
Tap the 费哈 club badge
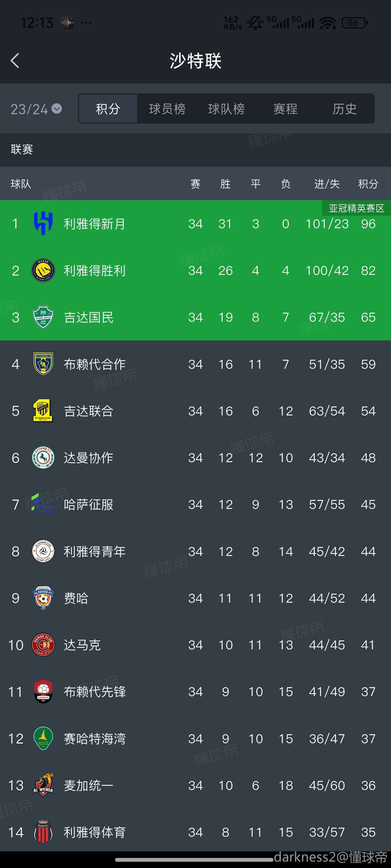[x=43, y=598]
